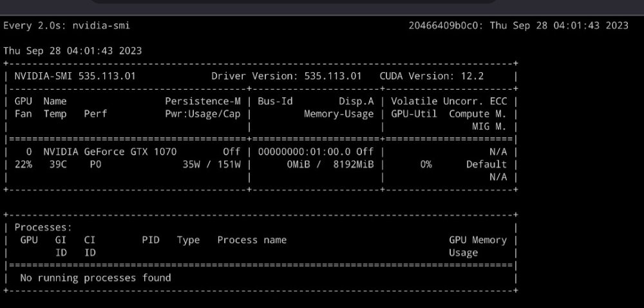The height and width of the screenshot is (308, 644).
Task: Click the Volatile Uncorr. ECC header
Action: click(x=449, y=101)
